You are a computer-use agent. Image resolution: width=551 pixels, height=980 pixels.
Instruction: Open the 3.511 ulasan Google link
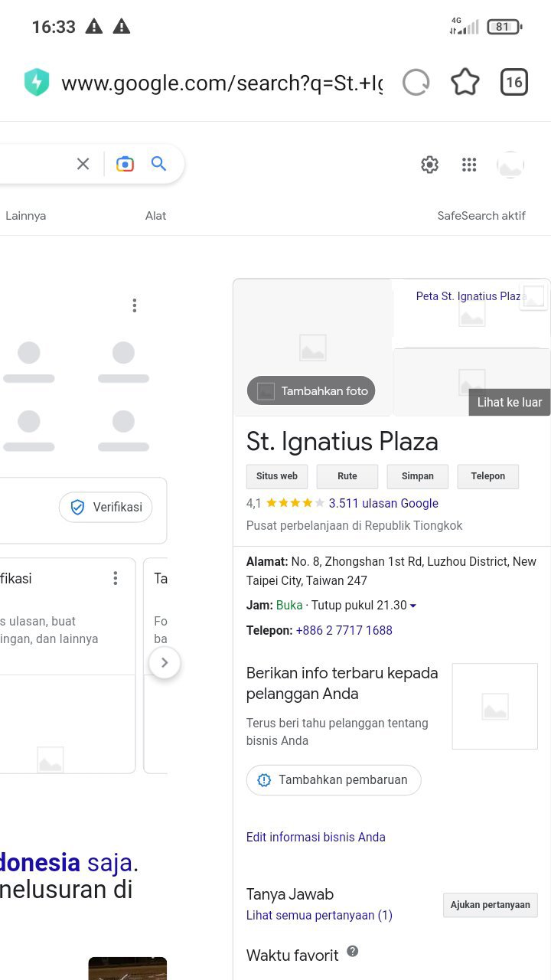pos(383,503)
